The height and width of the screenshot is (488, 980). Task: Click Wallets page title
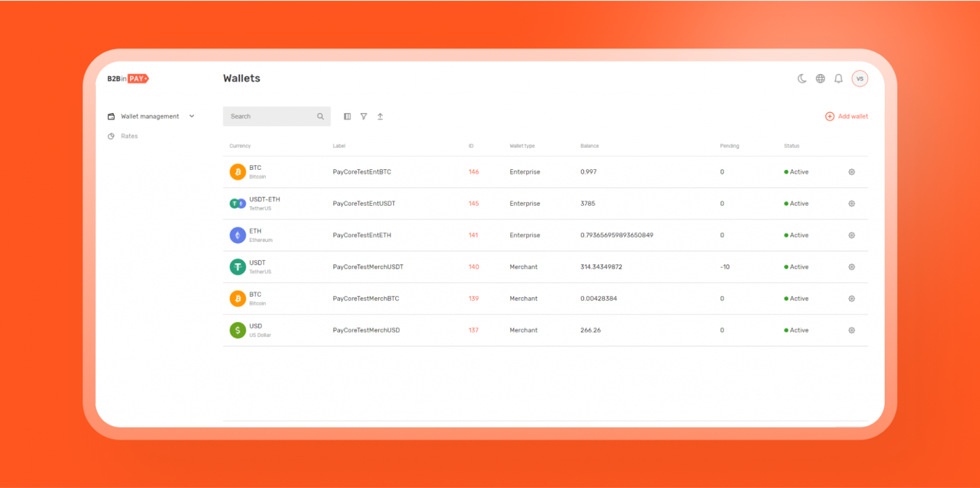point(242,78)
